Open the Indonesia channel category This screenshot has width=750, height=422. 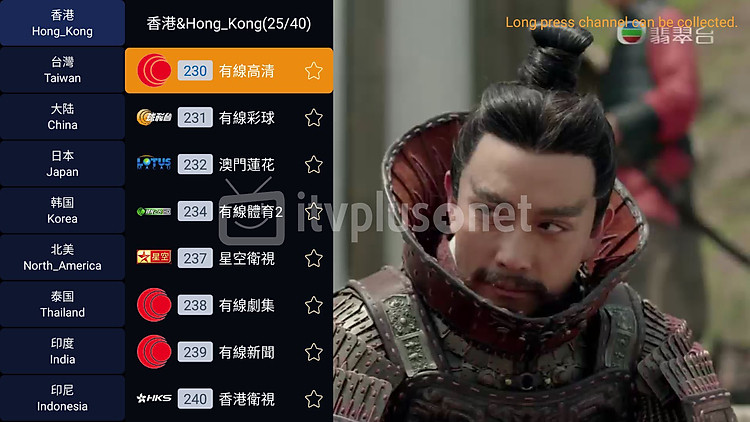coord(62,398)
